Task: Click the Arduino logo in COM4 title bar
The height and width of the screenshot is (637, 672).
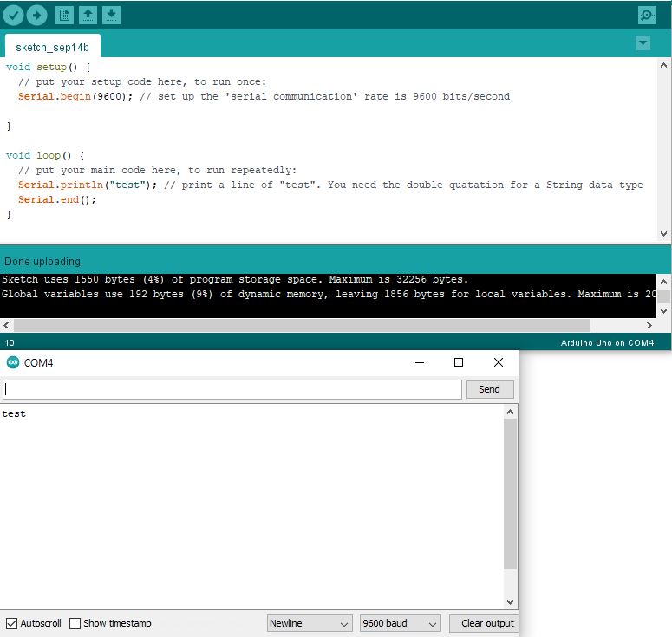Action: tap(13, 363)
